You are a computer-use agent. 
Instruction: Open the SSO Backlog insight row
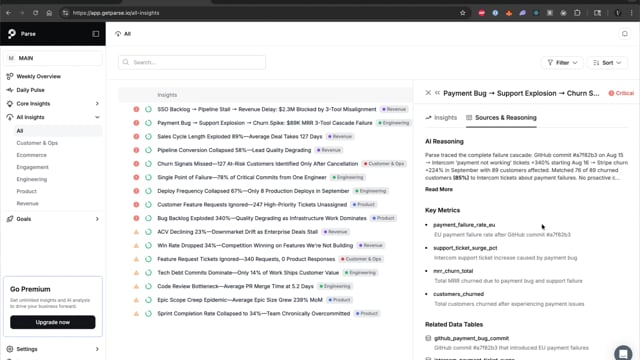[267, 109]
